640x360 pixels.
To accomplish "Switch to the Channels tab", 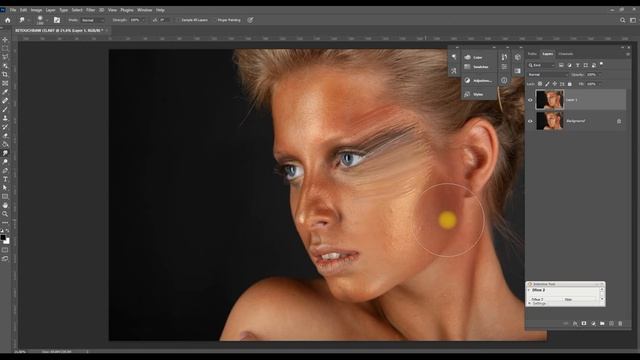I will pos(566,54).
